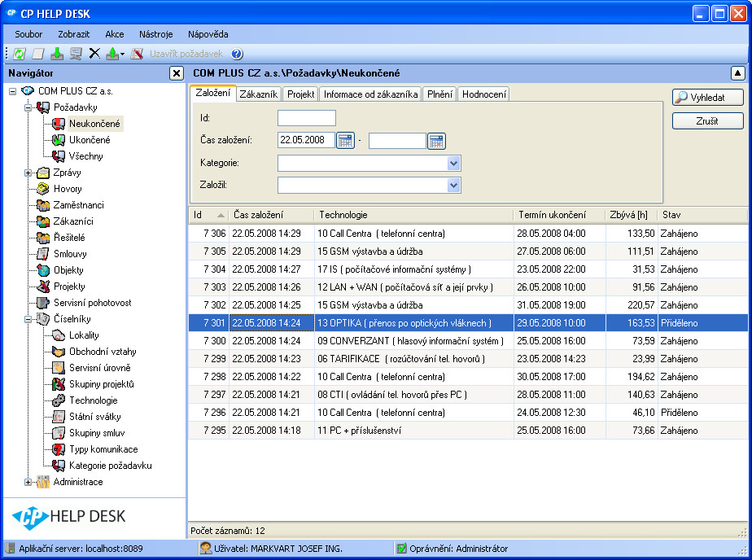Select Ukončené in the navigator tree
This screenshot has height=560, width=752.
click(90, 140)
